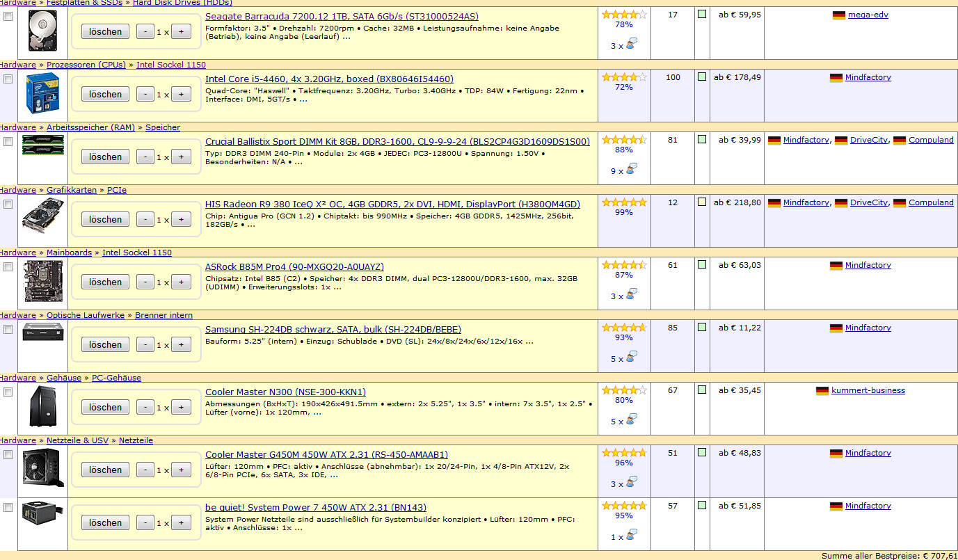Remove be quiet! System Power 7 via löschen

tap(105, 522)
